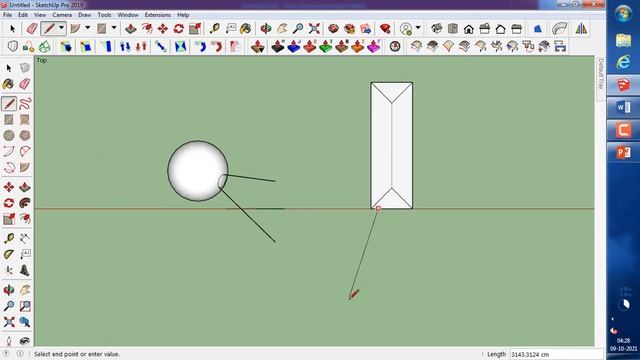Viewport: 640px width, 360px height.
Task: Select the Circle tool in left palette
Action: [9, 136]
